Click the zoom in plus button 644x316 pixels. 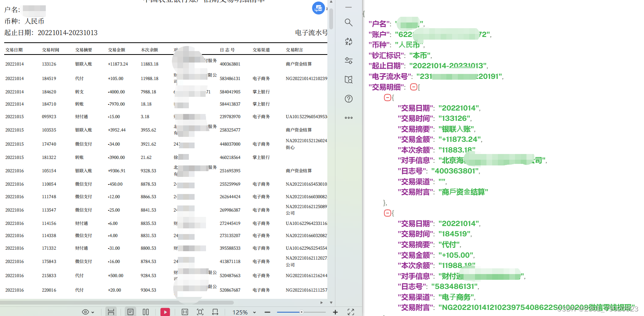335,312
